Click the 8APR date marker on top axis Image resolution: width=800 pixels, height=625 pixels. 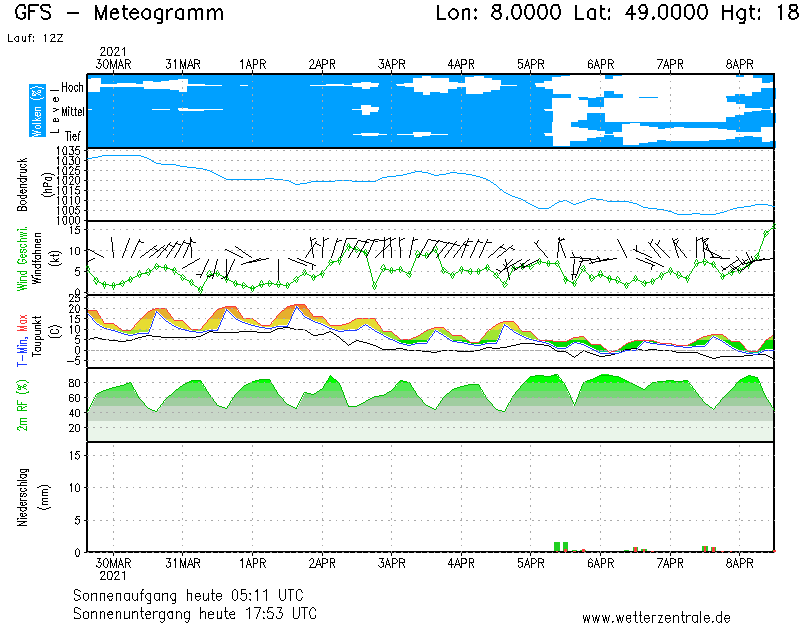(740, 64)
